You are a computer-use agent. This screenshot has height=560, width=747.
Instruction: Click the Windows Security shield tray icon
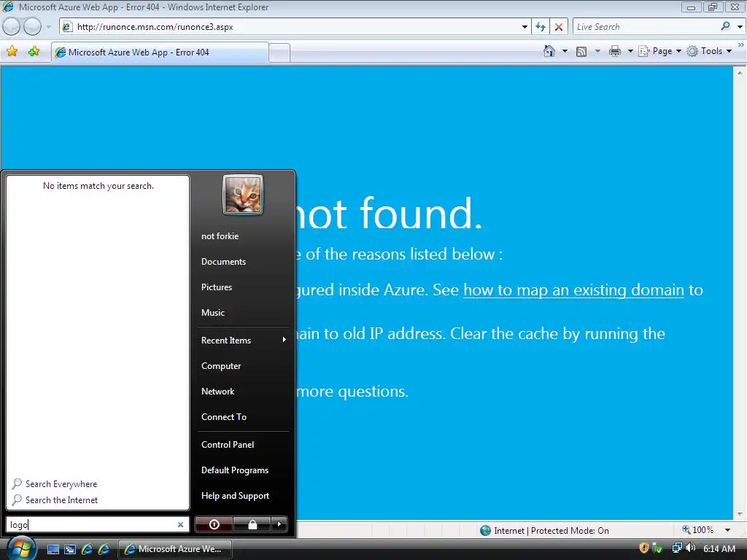coord(643,548)
